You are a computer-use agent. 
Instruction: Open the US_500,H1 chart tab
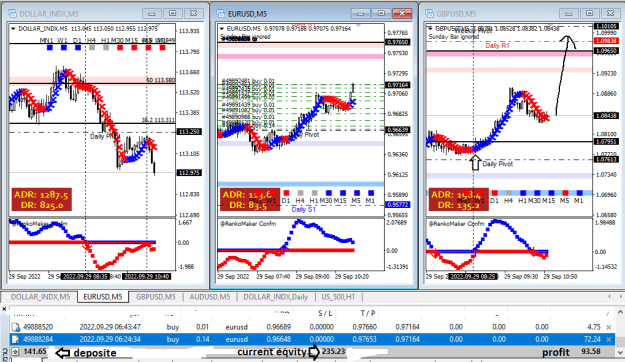338,297
